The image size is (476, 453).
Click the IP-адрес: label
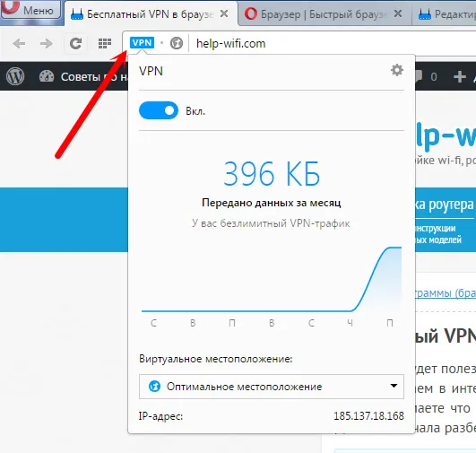pos(160,416)
